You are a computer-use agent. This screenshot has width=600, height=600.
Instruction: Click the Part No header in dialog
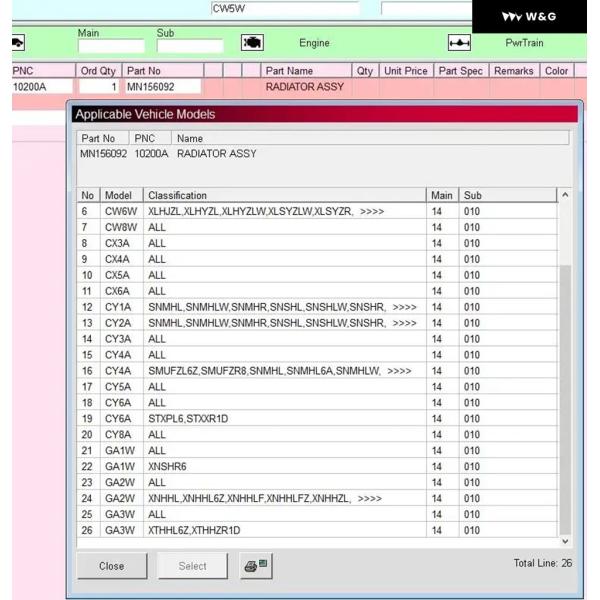coord(103,138)
